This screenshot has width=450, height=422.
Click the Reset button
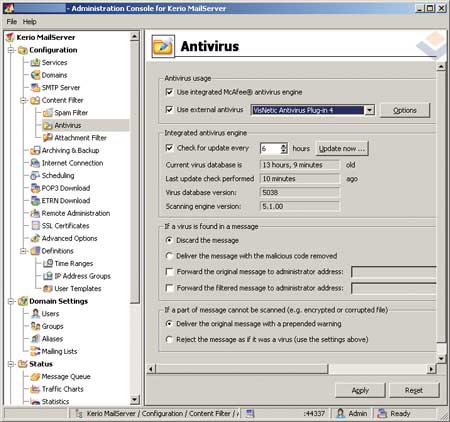(414, 390)
